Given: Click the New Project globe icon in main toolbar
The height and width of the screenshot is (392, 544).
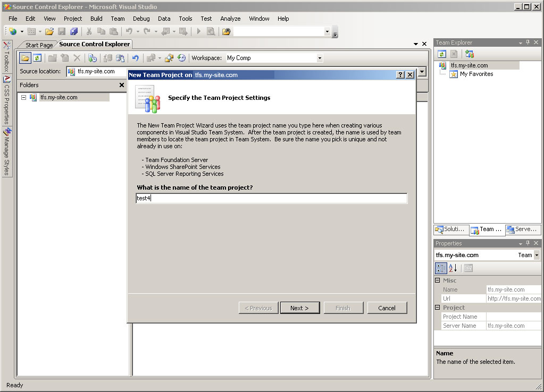Looking at the screenshot, I should pos(13,31).
